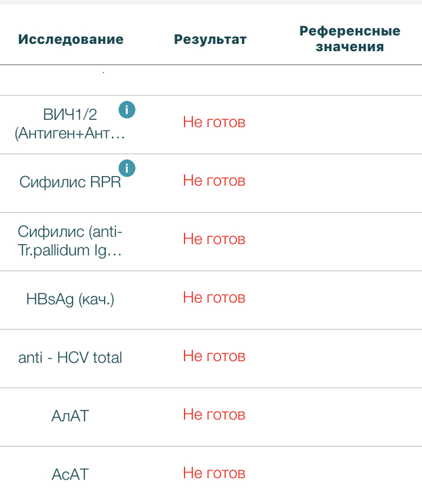Click the Референсные значения column header
The height and width of the screenshot is (504, 422).
click(349, 39)
